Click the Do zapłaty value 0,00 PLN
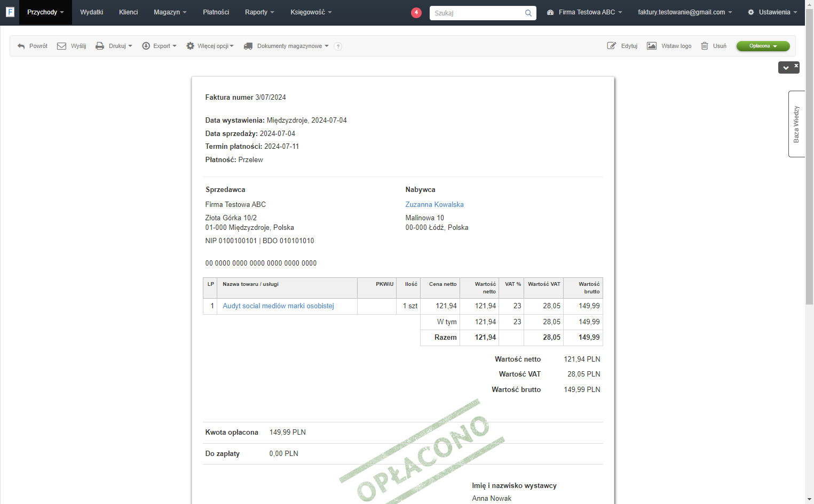 pos(284,453)
